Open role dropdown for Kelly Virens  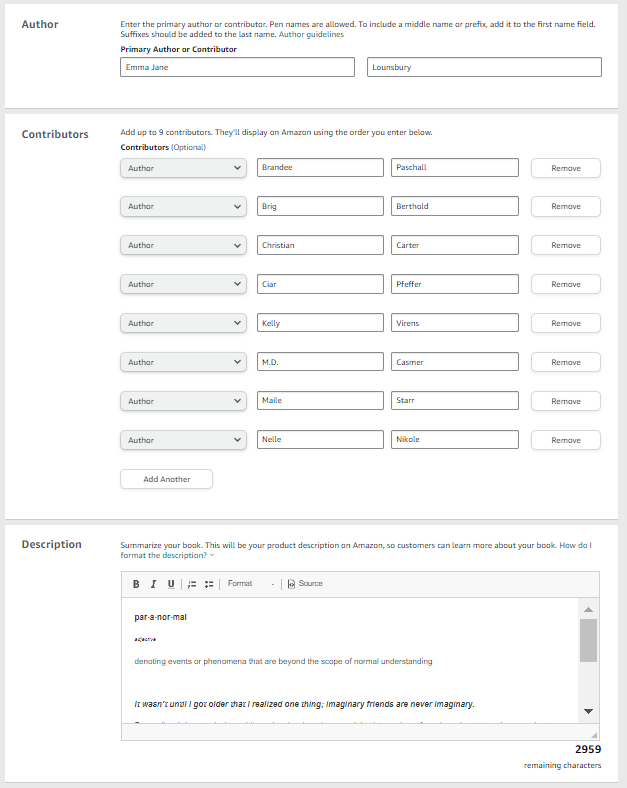tap(183, 323)
